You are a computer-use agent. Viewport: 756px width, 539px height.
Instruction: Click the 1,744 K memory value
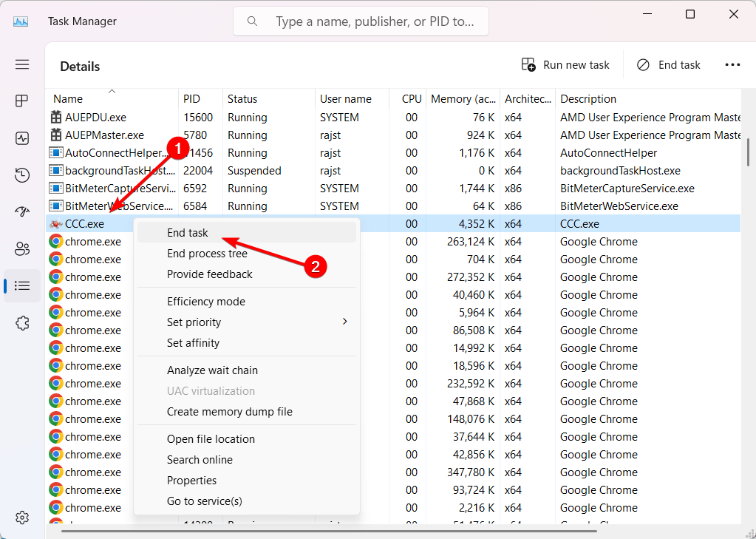coord(474,189)
